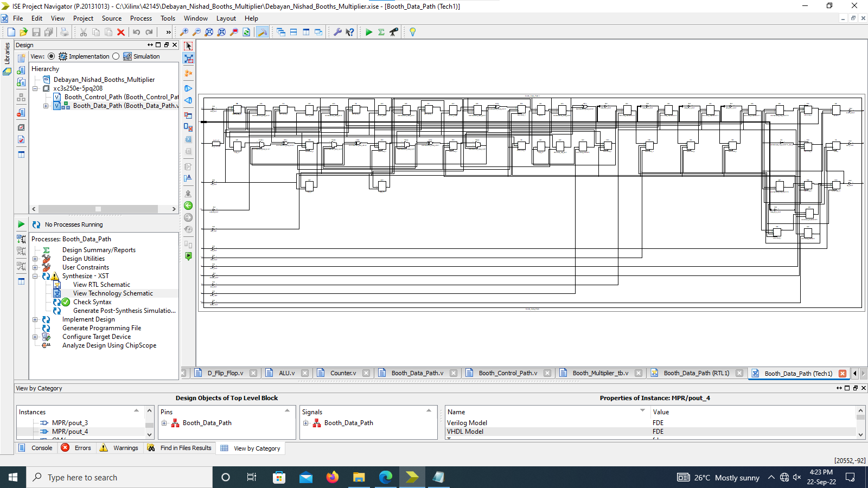Screen dimensions: 868x488
Task: Switch to the Simulation view radio button
Action: click(116, 56)
